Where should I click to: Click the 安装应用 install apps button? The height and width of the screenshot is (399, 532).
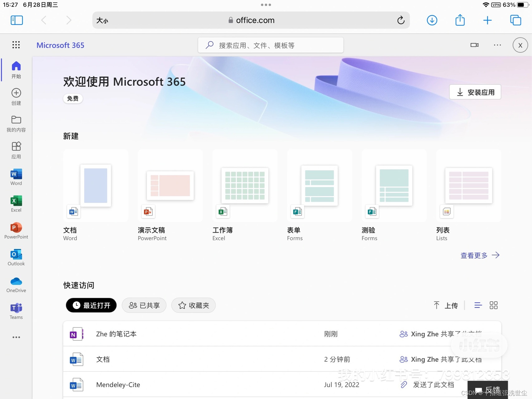point(475,92)
